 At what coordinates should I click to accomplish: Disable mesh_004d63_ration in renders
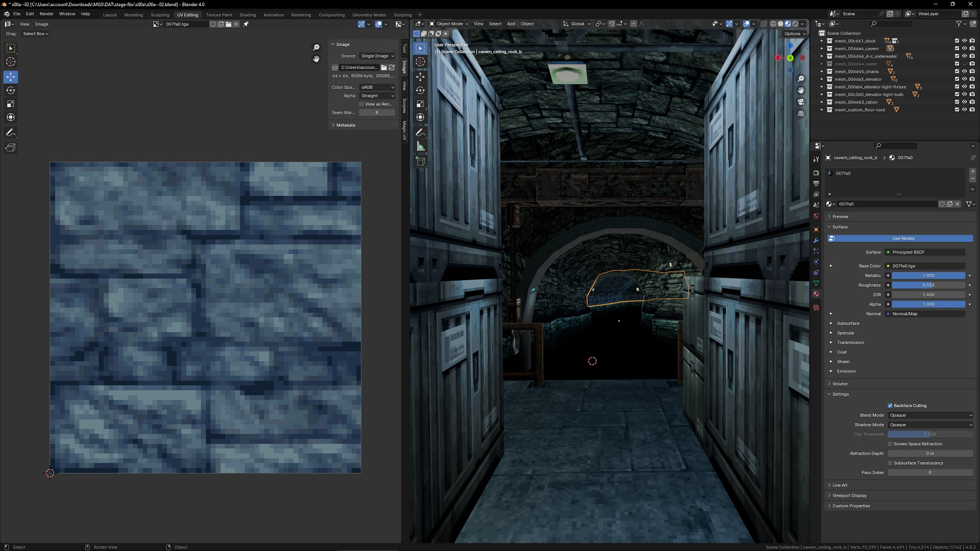click(972, 102)
